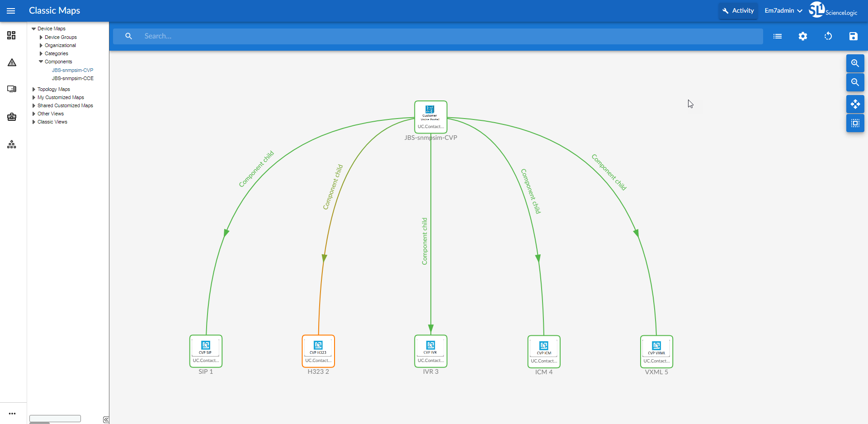This screenshot has width=868, height=424.
Task: Select the IVR 3 device node
Action: tap(431, 351)
